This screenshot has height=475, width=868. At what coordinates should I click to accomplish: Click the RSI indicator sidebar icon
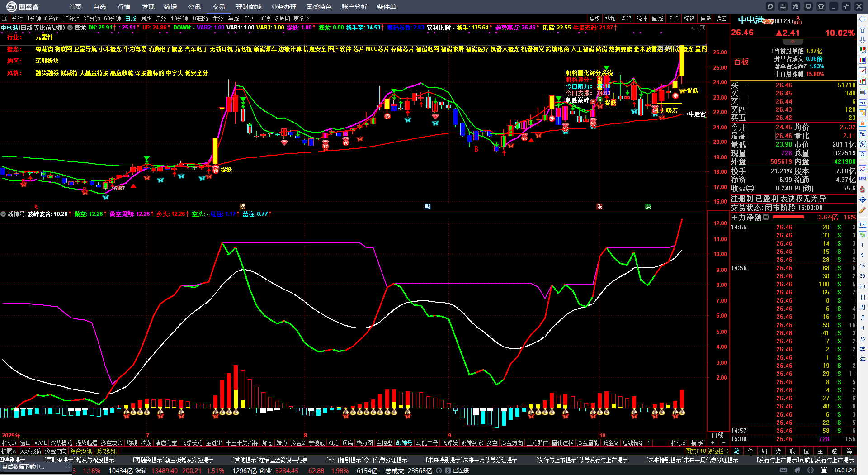[863, 179]
